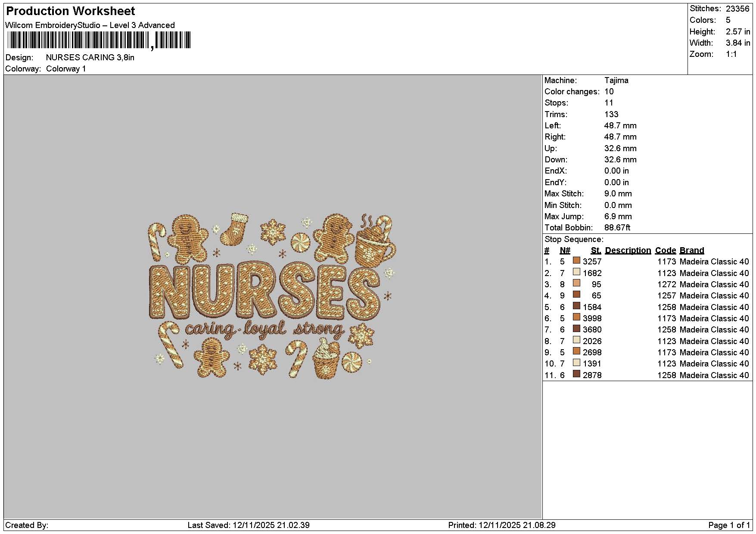Click the 'Stop Sequence:' heading
The image size is (756, 534).
click(574, 239)
